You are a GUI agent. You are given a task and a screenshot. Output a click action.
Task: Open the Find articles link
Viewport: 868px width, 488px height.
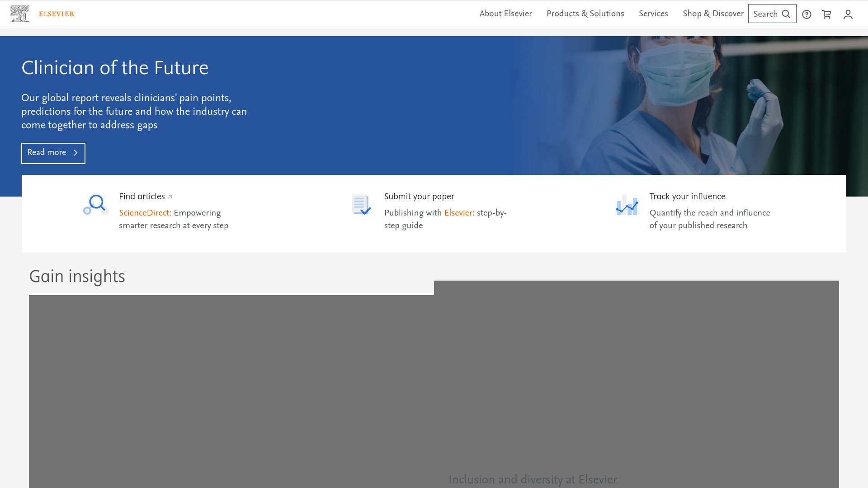point(142,197)
